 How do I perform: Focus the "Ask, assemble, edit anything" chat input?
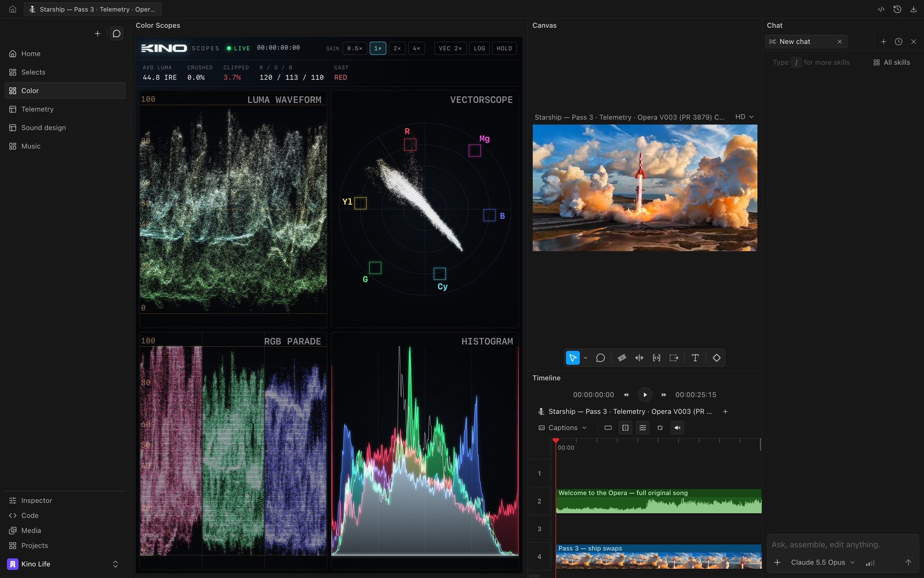842,544
